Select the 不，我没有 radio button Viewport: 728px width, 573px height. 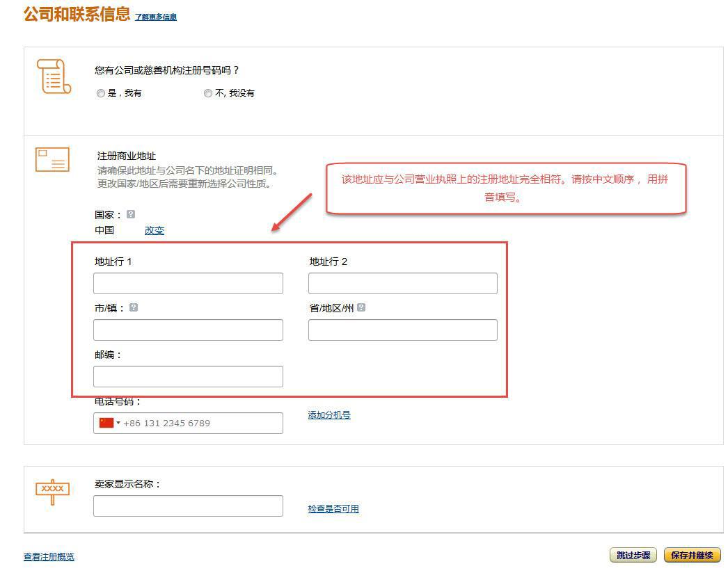coord(207,92)
